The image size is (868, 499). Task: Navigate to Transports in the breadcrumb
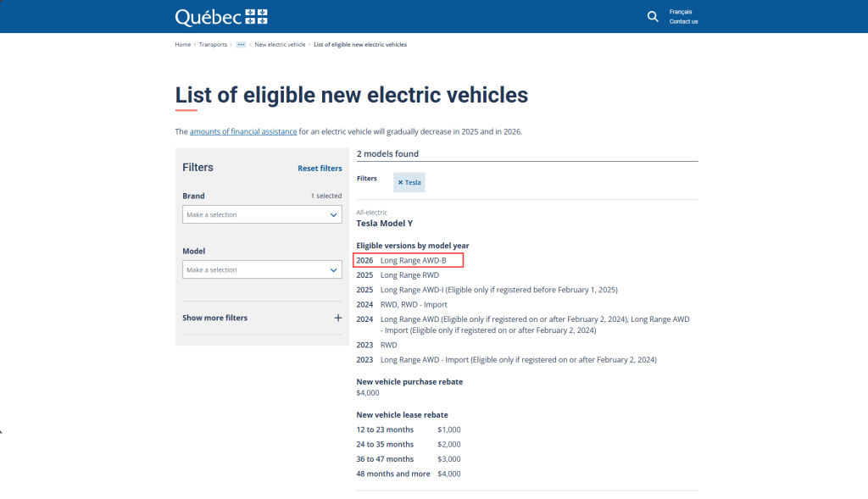[x=213, y=45]
